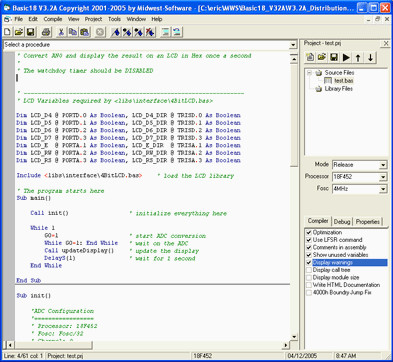Click the last main toolbar icon beside indent

[177, 32]
